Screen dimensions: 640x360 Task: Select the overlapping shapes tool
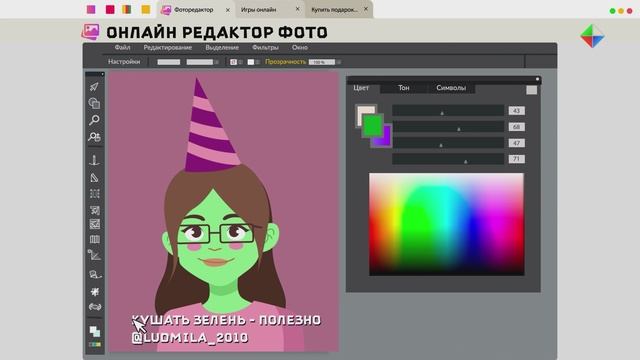pos(94,103)
